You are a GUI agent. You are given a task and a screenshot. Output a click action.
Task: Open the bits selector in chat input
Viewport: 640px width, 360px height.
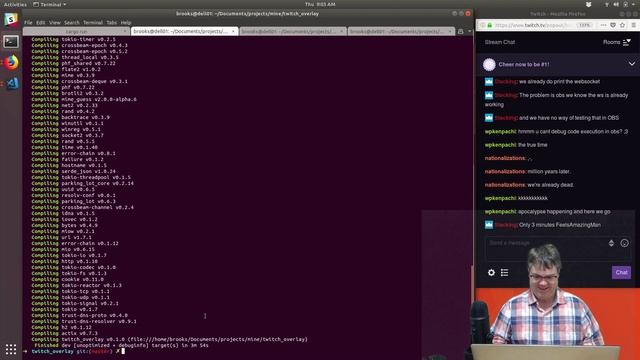pyautogui.click(x=611, y=243)
